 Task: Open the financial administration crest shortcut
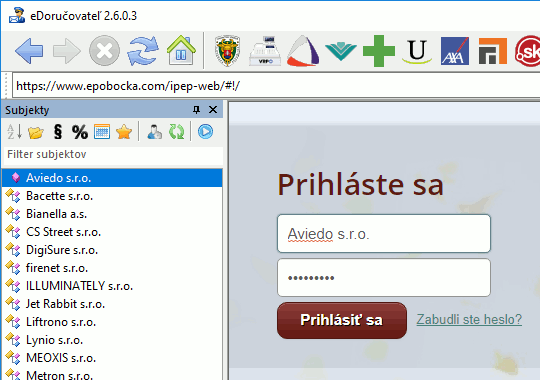[x=227, y=50]
